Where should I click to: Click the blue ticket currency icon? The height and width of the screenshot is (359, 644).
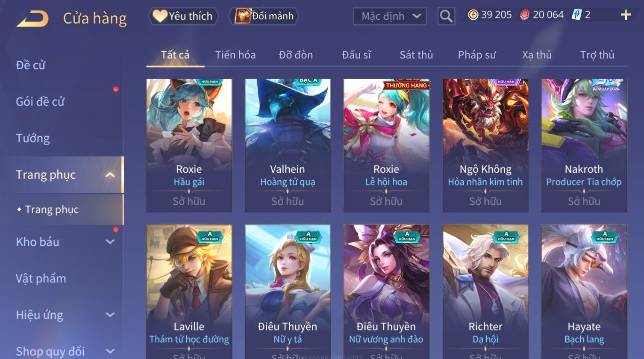pyautogui.click(x=576, y=15)
